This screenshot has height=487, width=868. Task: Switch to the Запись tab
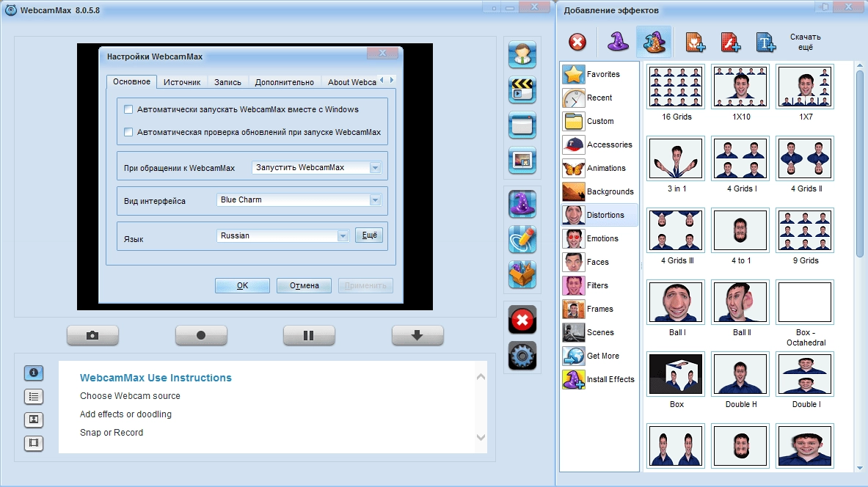click(x=227, y=82)
